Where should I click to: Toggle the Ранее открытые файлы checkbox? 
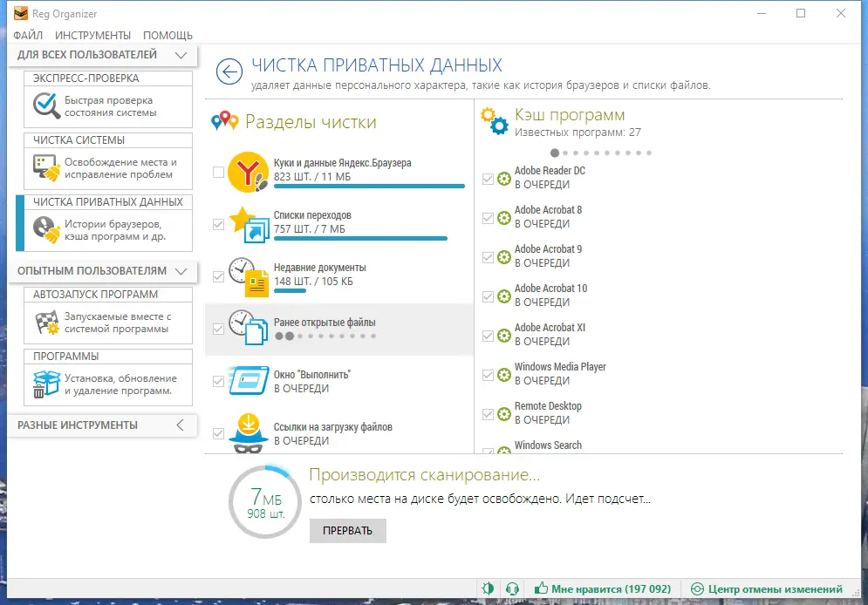tap(219, 329)
